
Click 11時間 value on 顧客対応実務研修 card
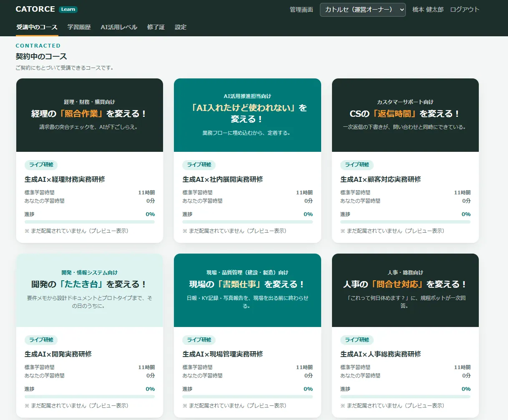click(x=462, y=193)
